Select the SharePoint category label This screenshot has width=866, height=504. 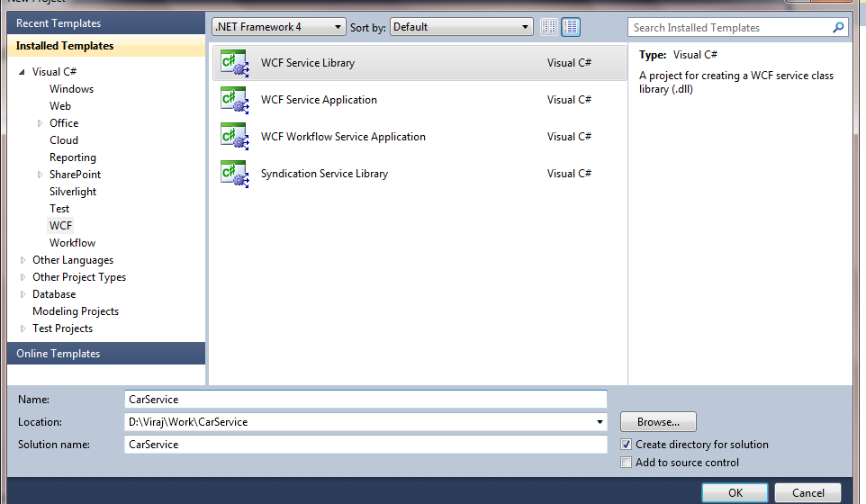(x=75, y=175)
